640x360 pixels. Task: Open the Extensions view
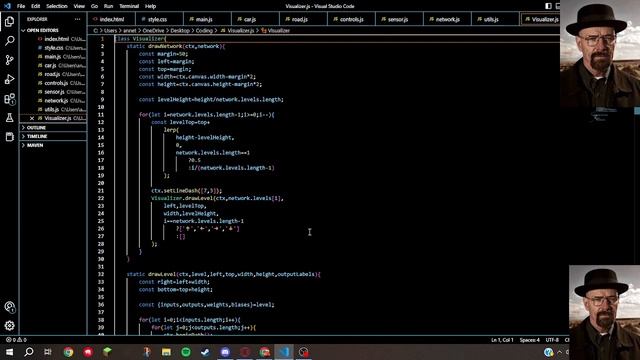pos(9,99)
